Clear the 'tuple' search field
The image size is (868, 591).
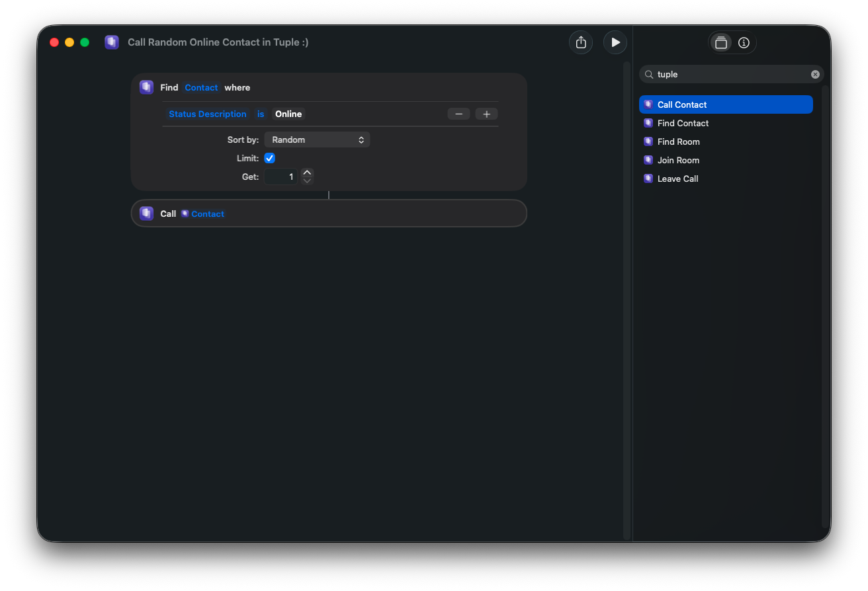[x=815, y=75]
